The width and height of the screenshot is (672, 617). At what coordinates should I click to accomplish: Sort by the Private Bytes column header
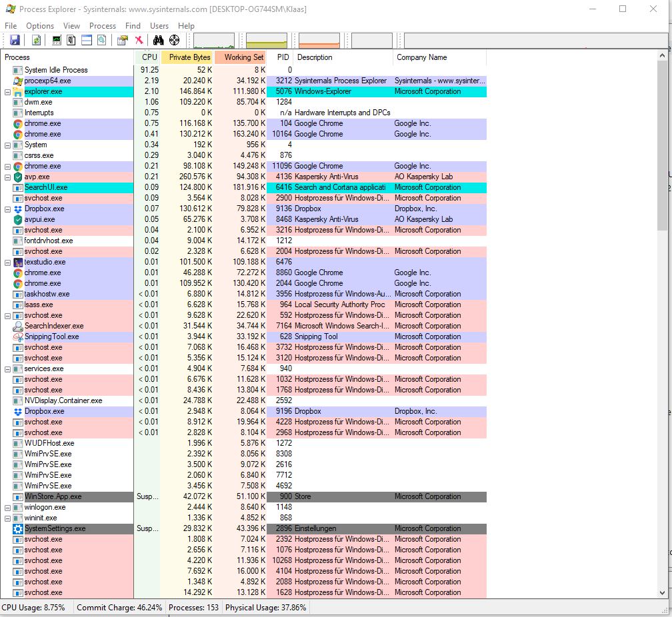[187, 57]
